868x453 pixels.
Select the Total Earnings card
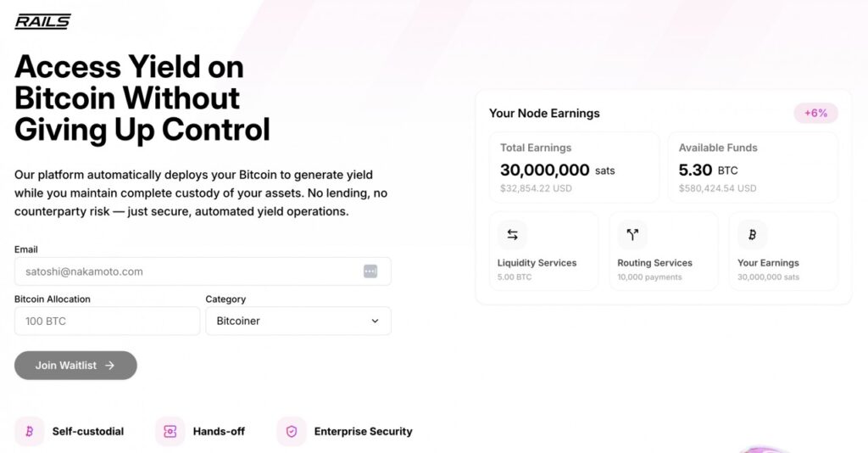[x=574, y=167]
